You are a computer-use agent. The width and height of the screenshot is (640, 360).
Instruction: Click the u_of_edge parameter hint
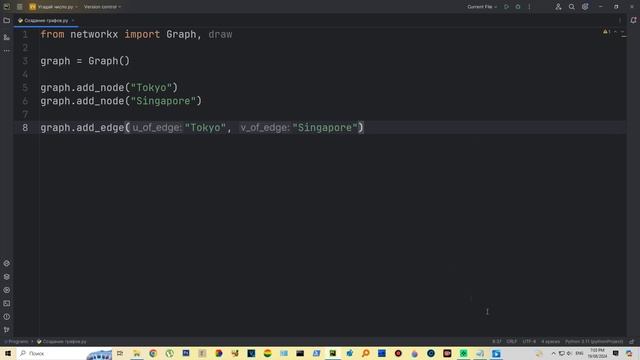[156, 128]
